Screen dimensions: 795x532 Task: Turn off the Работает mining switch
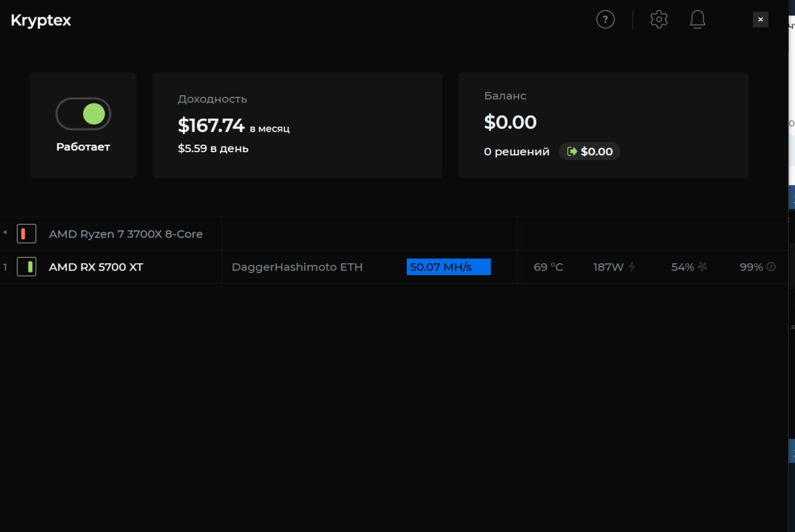tap(83, 114)
